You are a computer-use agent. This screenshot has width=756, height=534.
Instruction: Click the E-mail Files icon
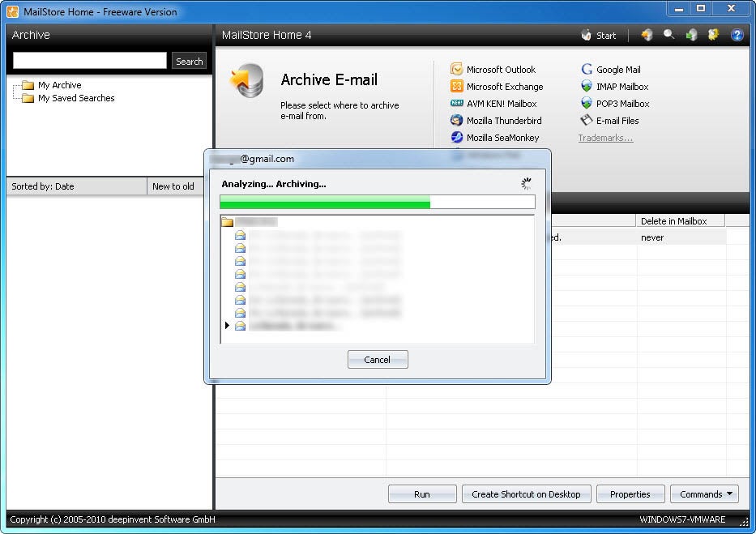pyautogui.click(x=587, y=121)
